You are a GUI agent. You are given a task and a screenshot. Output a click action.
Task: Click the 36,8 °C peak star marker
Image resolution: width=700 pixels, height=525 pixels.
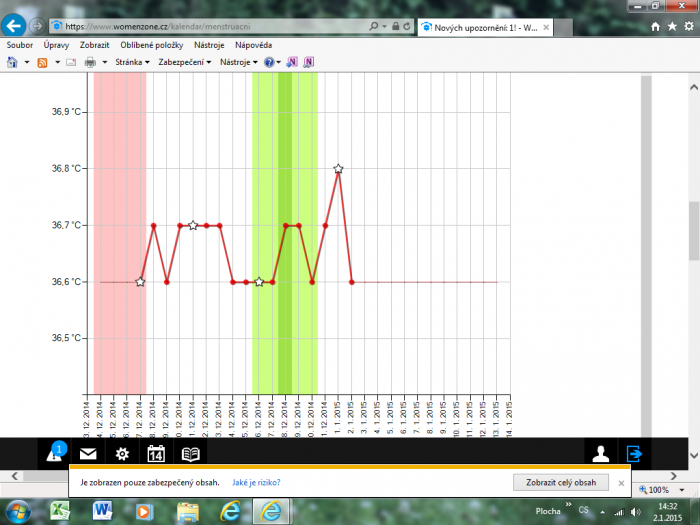(338, 169)
